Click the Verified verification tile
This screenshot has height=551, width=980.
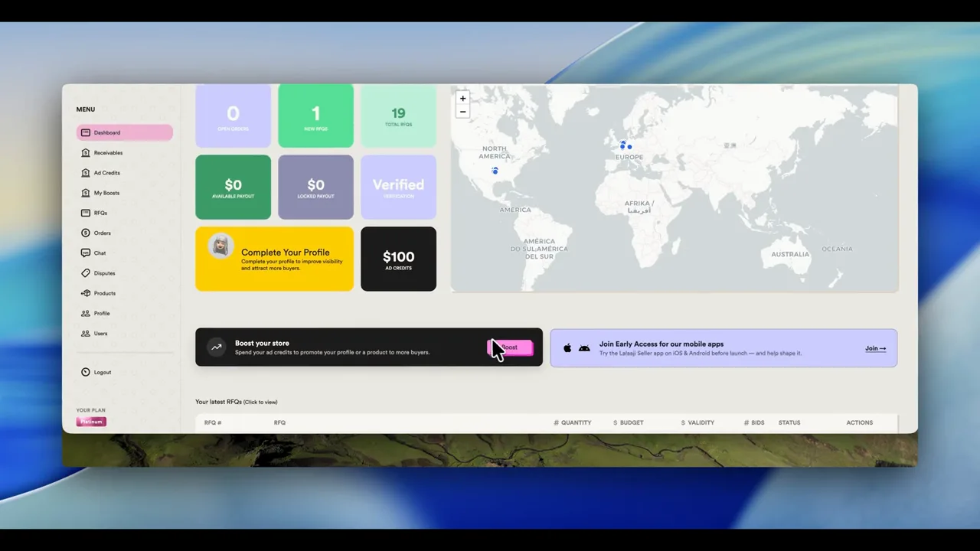point(398,187)
